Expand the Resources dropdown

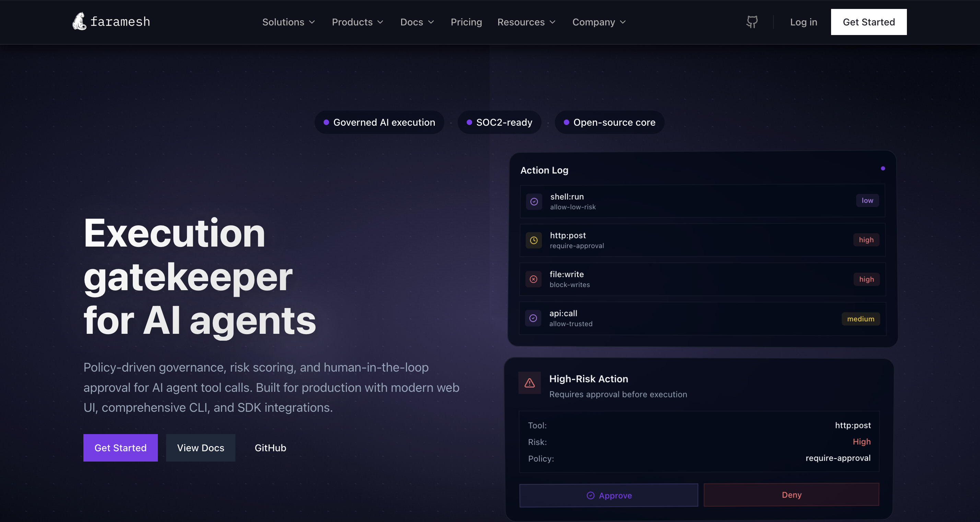tap(526, 22)
